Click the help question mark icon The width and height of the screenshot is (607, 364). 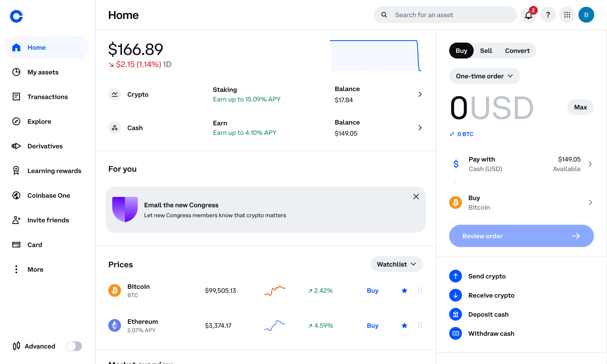548,15
